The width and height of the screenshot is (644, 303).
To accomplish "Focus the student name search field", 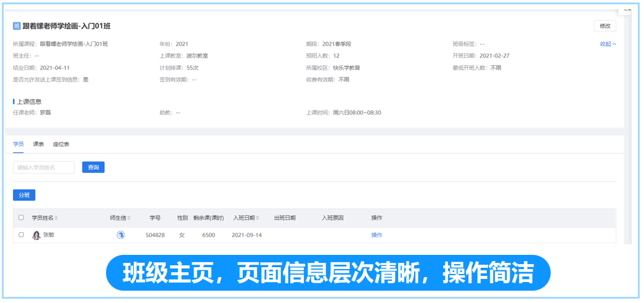I will (44, 167).
